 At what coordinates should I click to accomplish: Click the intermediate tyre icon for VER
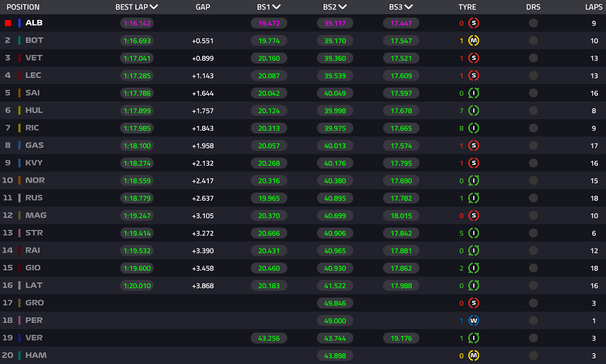pos(473,338)
